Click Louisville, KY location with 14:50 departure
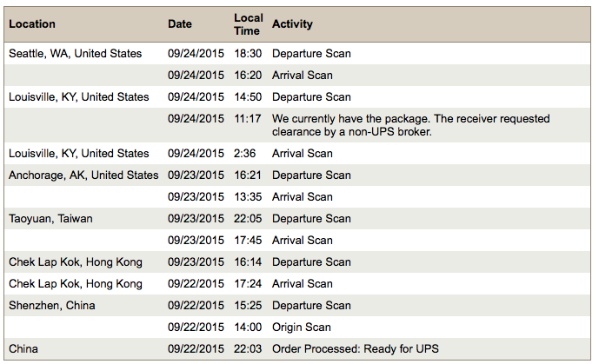Image resolution: width=599 pixels, height=364 pixels. [79, 97]
